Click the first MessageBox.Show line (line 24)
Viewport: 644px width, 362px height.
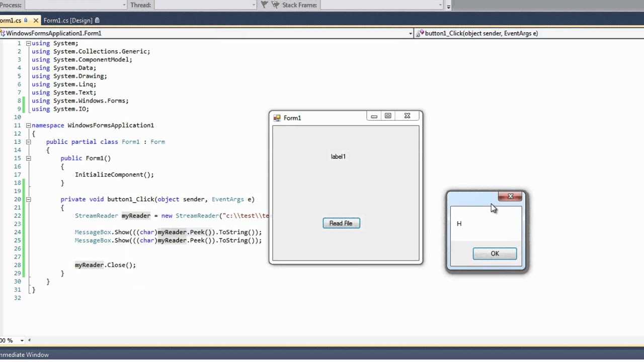(x=168, y=232)
